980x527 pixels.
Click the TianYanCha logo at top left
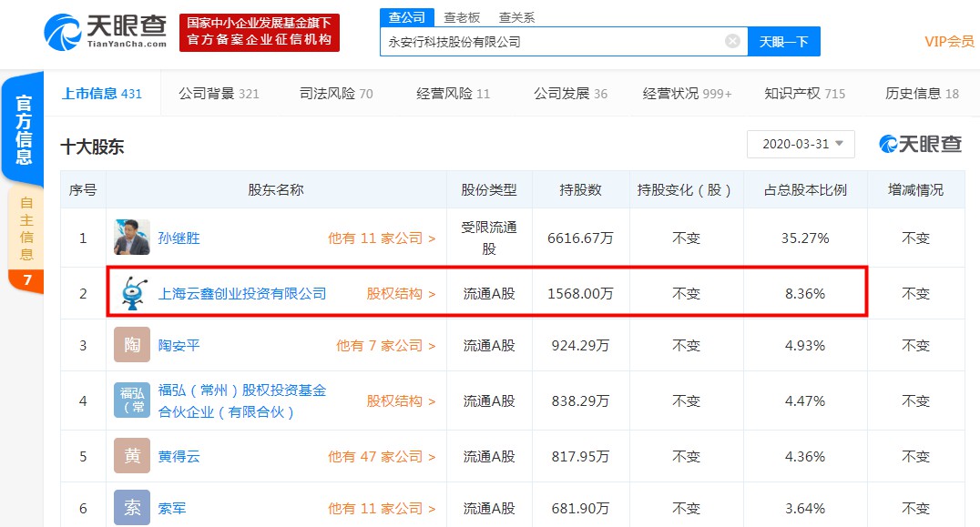click(105, 31)
